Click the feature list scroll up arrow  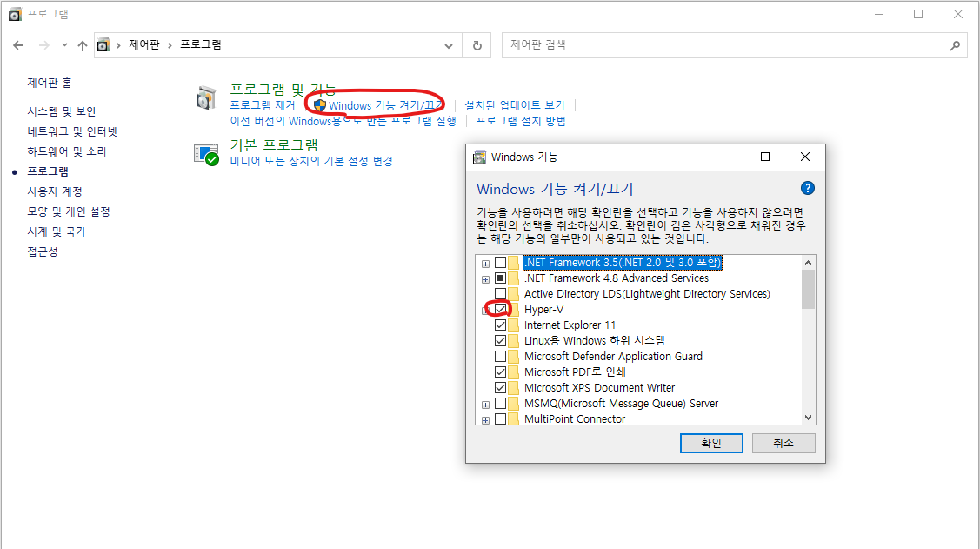click(808, 264)
